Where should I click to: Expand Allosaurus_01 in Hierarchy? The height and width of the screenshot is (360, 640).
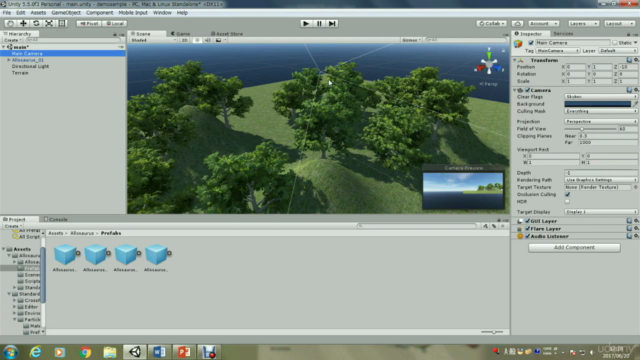click(9, 60)
